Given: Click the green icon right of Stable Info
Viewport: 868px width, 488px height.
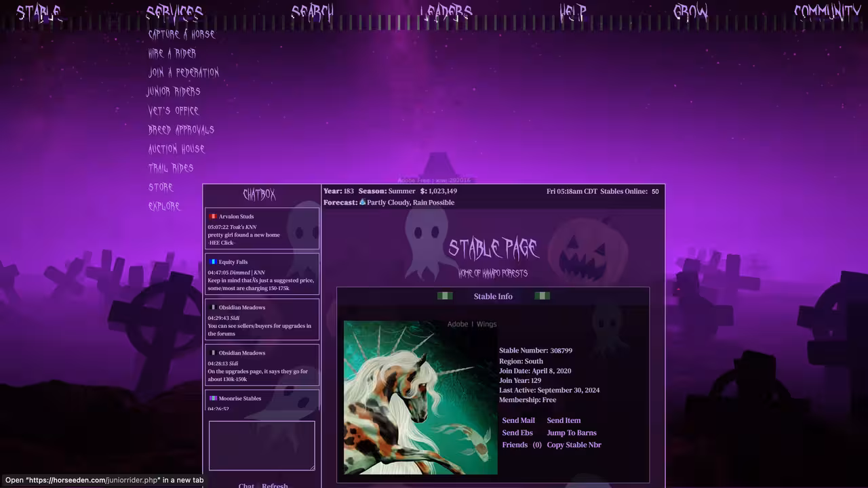Looking at the screenshot, I should [x=542, y=296].
